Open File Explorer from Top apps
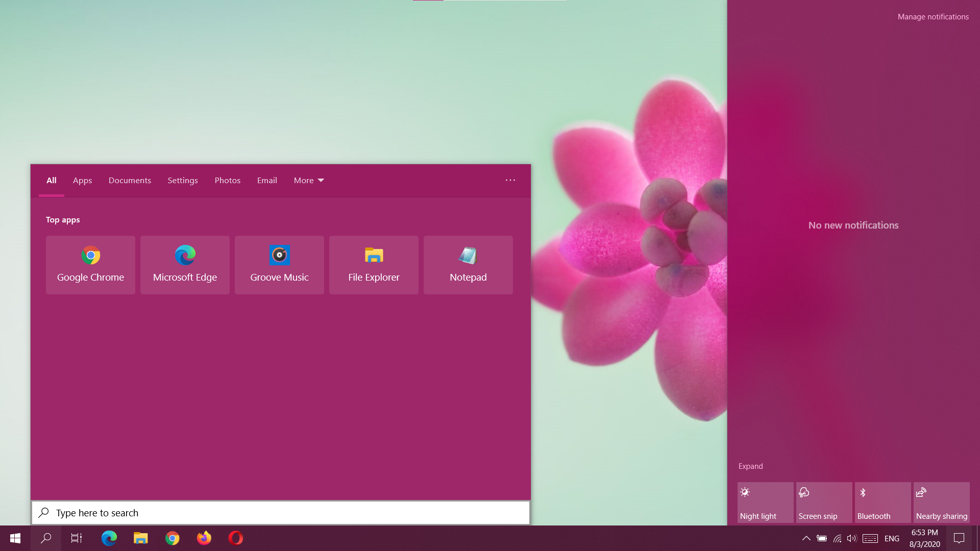The height and width of the screenshot is (551, 980). click(374, 265)
